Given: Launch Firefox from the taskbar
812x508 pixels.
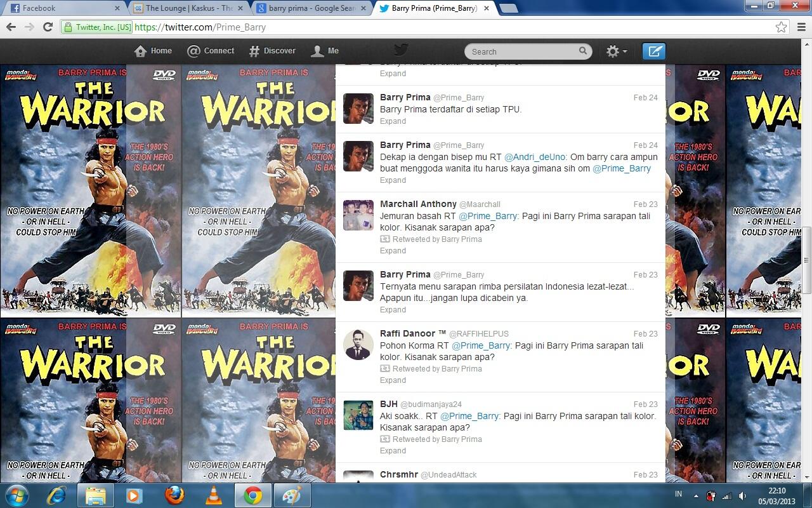Looking at the screenshot, I should (x=174, y=495).
